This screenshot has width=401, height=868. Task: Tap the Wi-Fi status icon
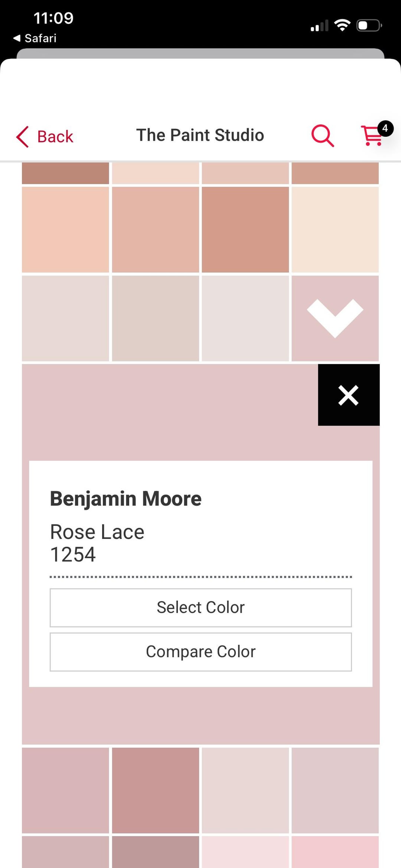pyautogui.click(x=342, y=25)
